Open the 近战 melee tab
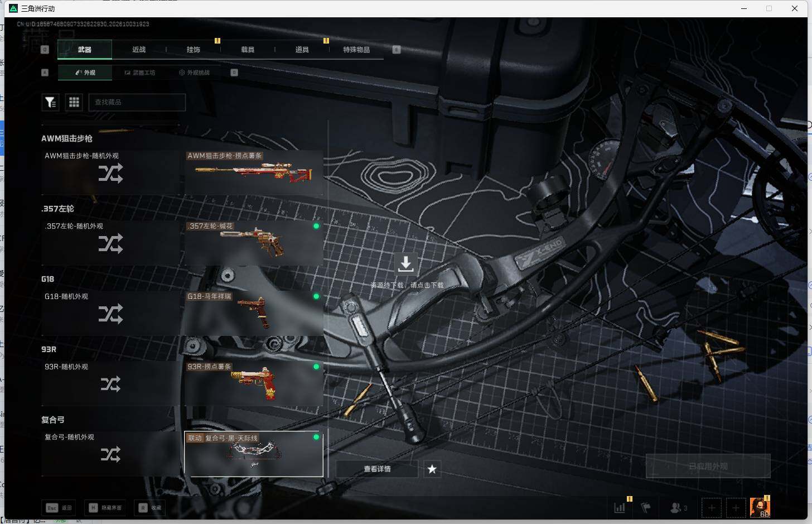This screenshot has height=524, width=812. (x=139, y=50)
